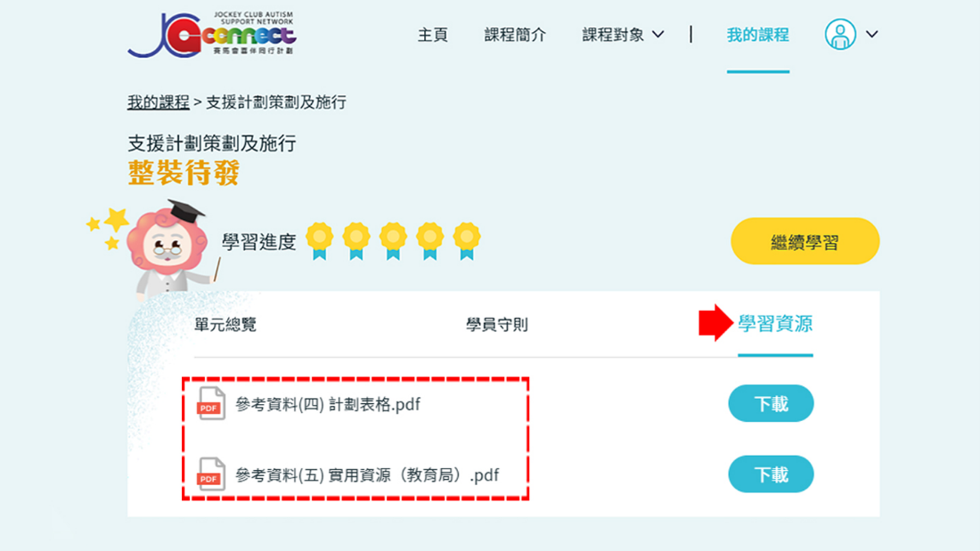Open the user profile avatar icon
This screenshot has width=980, height=551.
[x=840, y=35]
